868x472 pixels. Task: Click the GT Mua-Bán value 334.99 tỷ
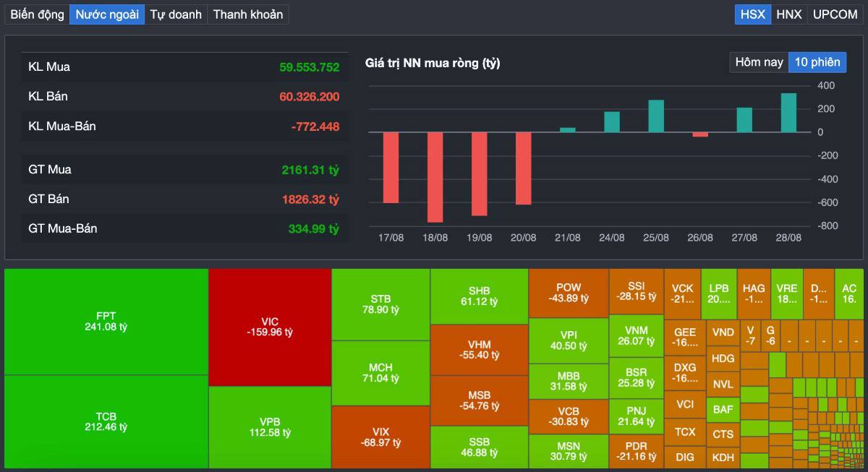click(x=314, y=229)
